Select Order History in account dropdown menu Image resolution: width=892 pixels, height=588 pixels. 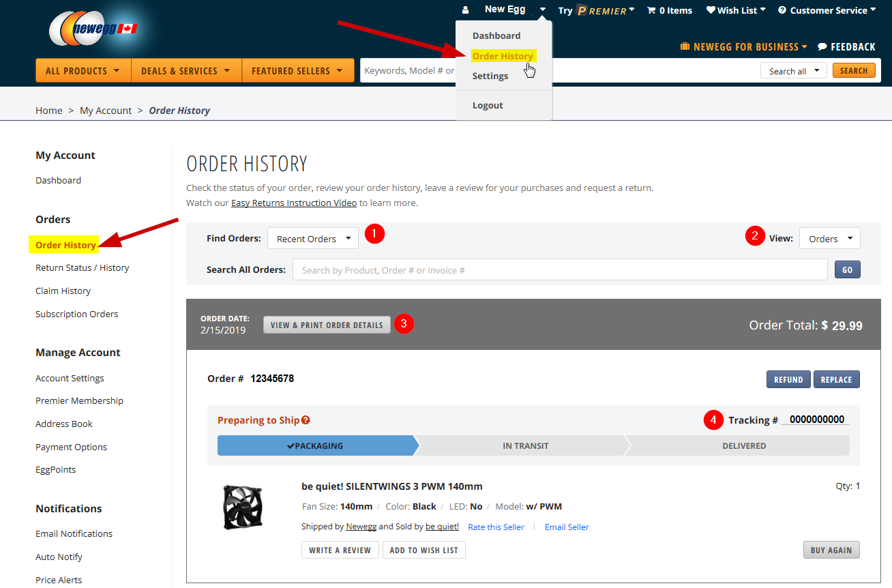503,56
